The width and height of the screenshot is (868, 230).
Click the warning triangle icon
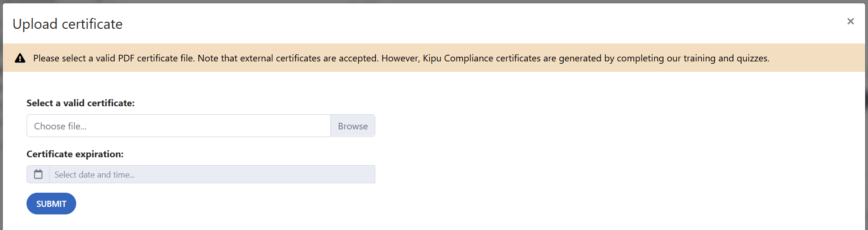[x=20, y=58]
